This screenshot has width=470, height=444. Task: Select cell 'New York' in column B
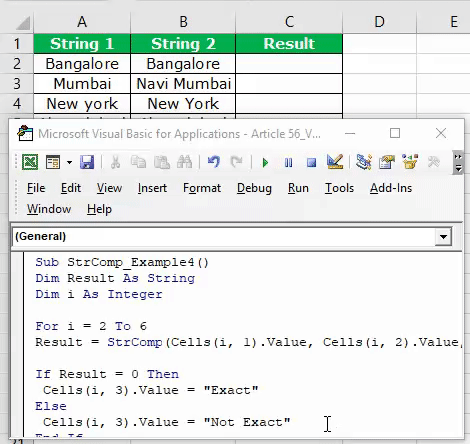tap(183, 104)
